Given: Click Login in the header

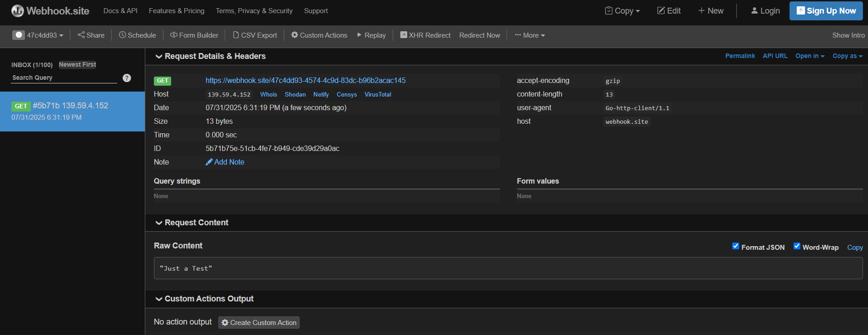Looking at the screenshot, I should [765, 11].
